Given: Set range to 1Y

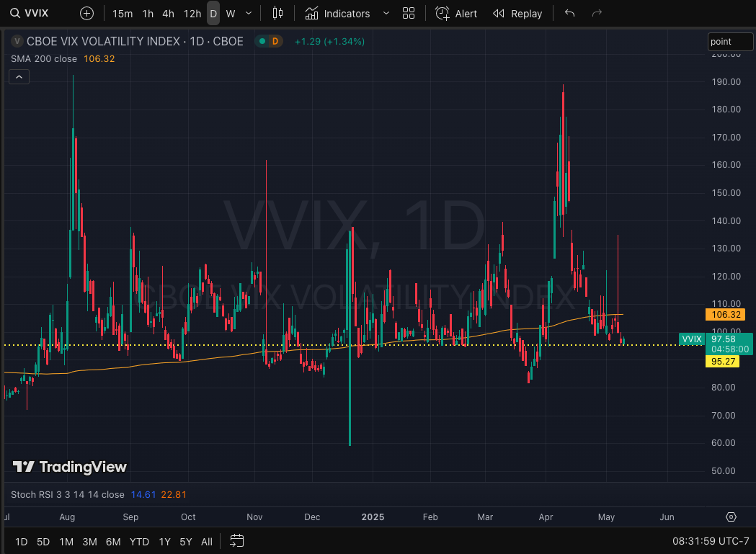Looking at the screenshot, I should pyautogui.click(x=165, y=542).
